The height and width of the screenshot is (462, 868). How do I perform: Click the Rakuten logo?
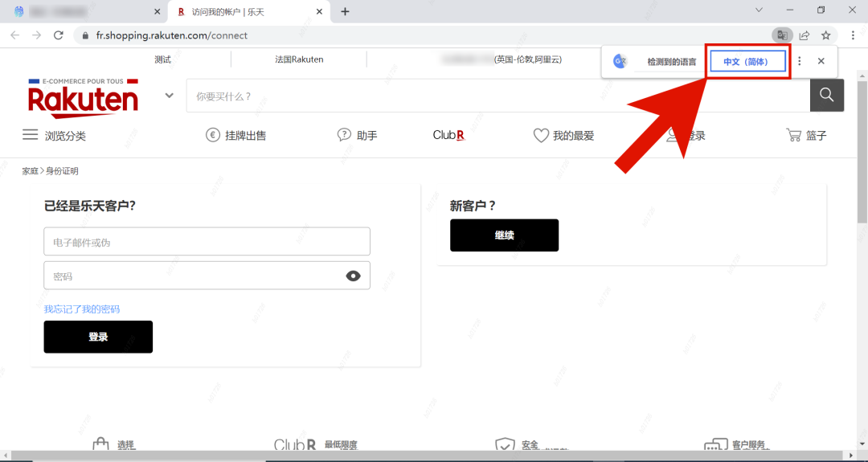[x=83, y=98]
